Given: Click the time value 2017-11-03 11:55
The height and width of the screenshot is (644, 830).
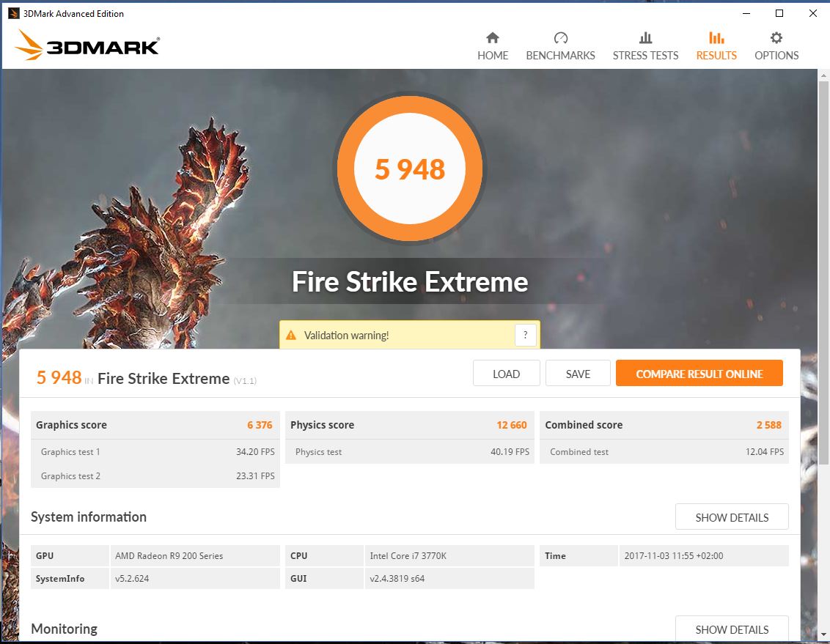Looking at the screenshot, I should coord(673,555).
